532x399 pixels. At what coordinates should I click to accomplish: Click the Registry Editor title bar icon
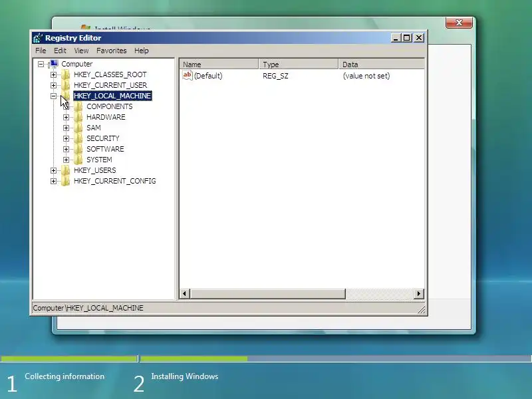38,38
